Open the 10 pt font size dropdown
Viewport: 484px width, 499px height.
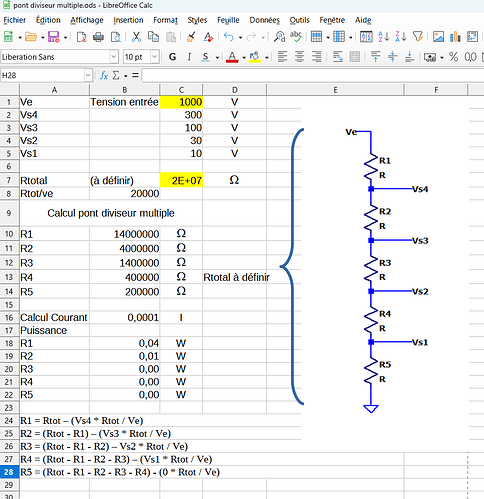point(154,57)
